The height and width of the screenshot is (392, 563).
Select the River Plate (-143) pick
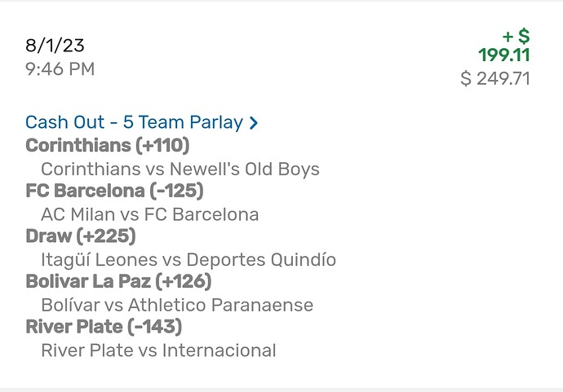click(x=104, y=328)
